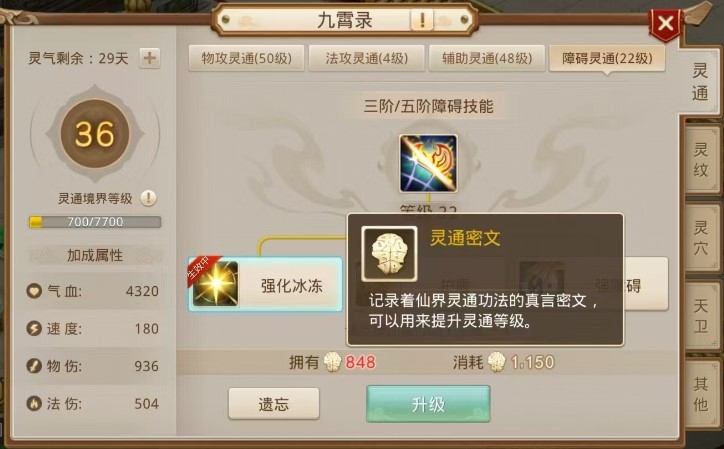The image size is (724, 449).
Task: Click the 700/7700 progress bar
Action: pyautogui.click(x=95, y=222)
